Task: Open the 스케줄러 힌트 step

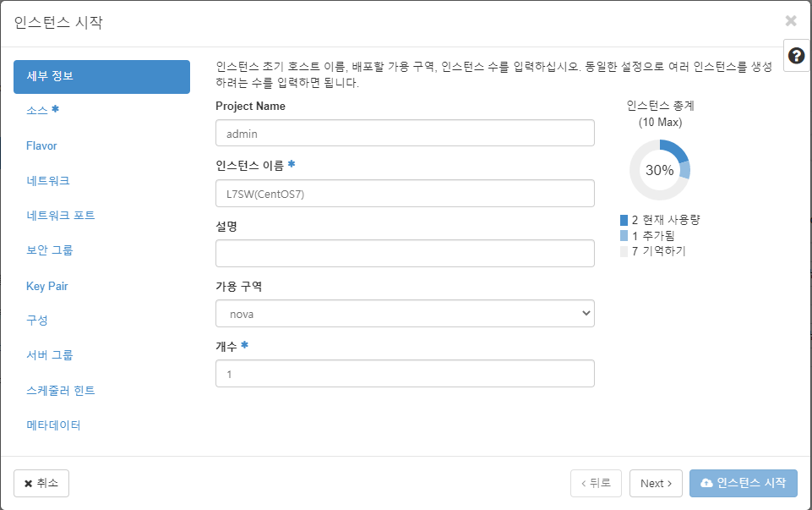Action: click(61, 390)
